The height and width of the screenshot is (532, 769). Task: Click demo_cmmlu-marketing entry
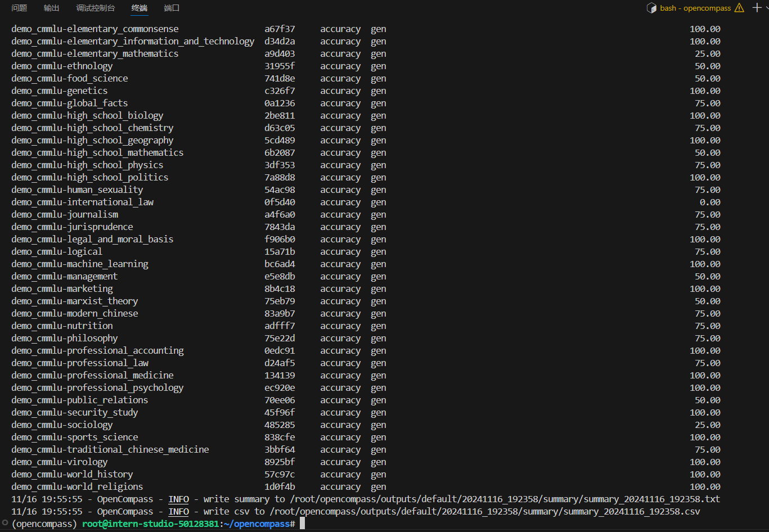coord(62,288)
